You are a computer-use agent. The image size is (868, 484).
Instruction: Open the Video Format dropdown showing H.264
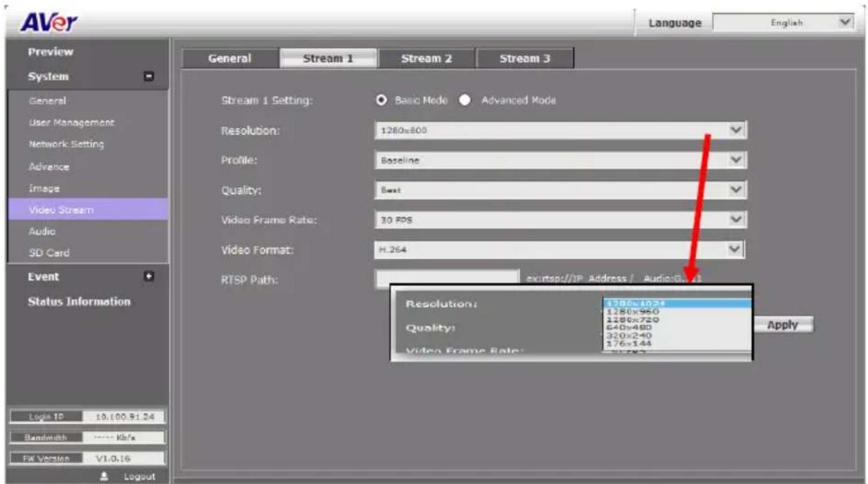coord(560,250)
